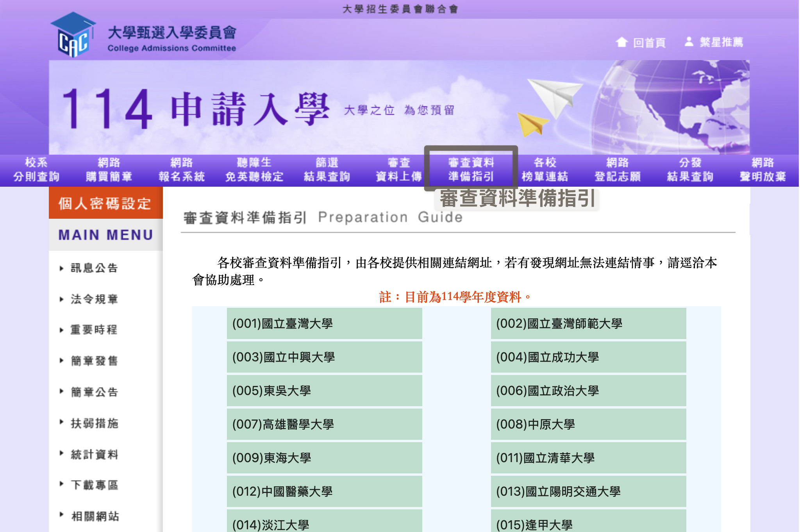Click the CAC graduation cap logo

click(x=73, y=35)
